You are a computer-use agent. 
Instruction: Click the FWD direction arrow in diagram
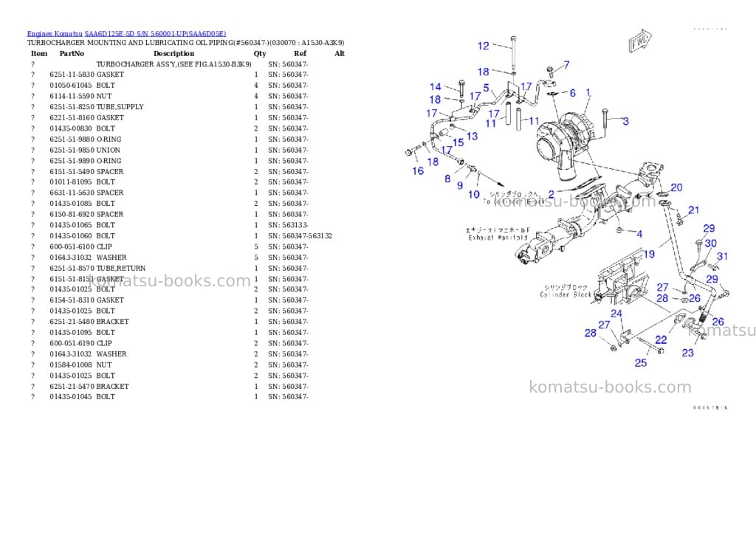[640, 41]
